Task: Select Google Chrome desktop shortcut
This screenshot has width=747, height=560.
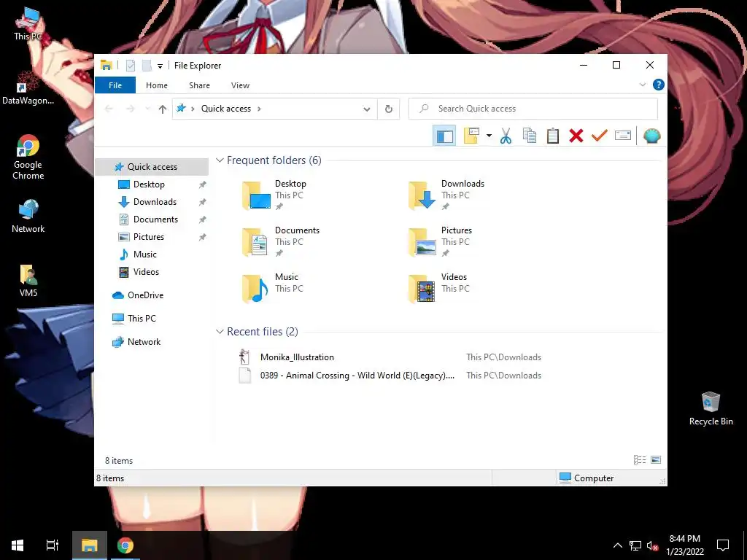Action: coord(28,157)
